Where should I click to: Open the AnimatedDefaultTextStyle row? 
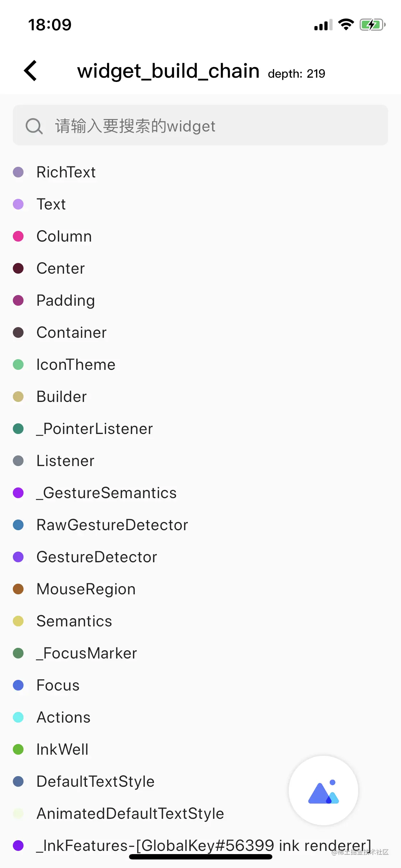point(130,813)
